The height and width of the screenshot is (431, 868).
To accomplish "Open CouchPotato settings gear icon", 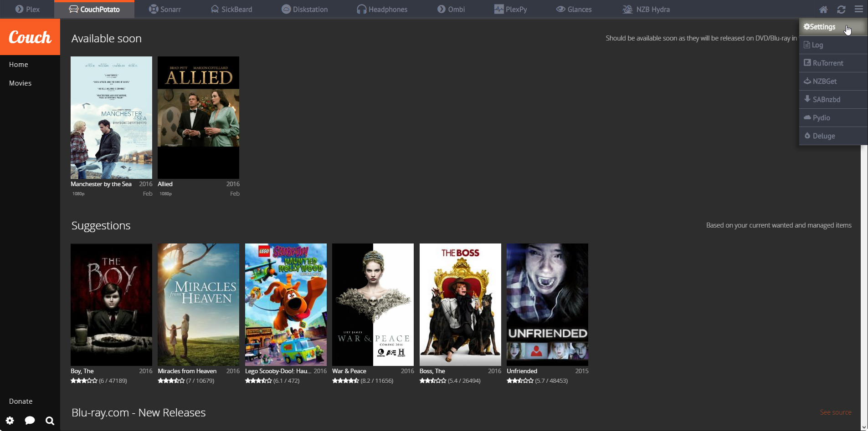I will pos(10,421).
